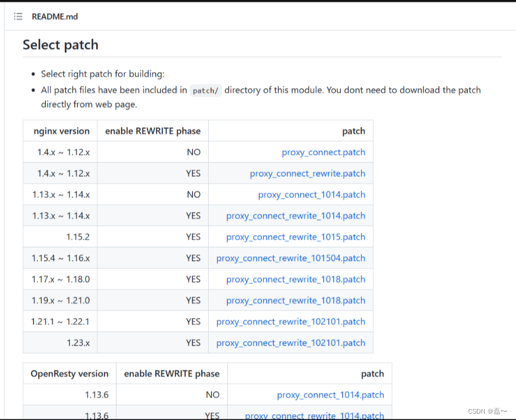This screenshot has height=420, width=516.
Task: Click the Select patch section heading
Action: pos(60,44)
